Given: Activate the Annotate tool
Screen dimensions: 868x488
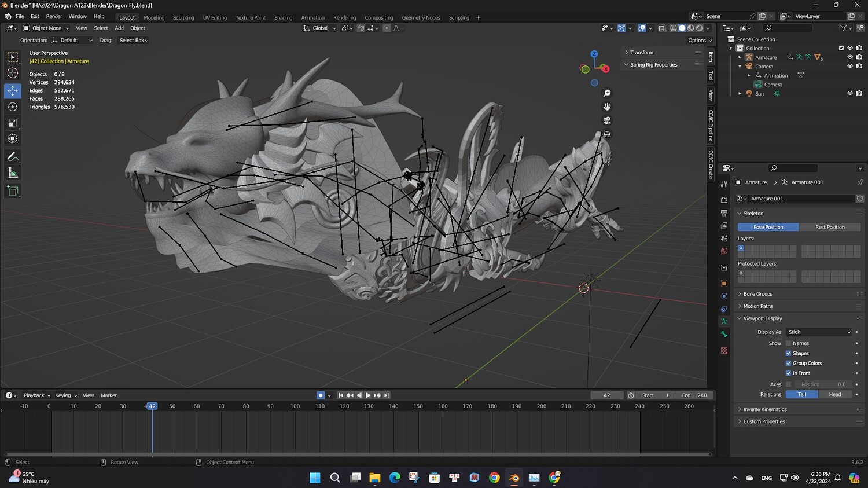Looking at the screenshot, I should click(12, 157).
